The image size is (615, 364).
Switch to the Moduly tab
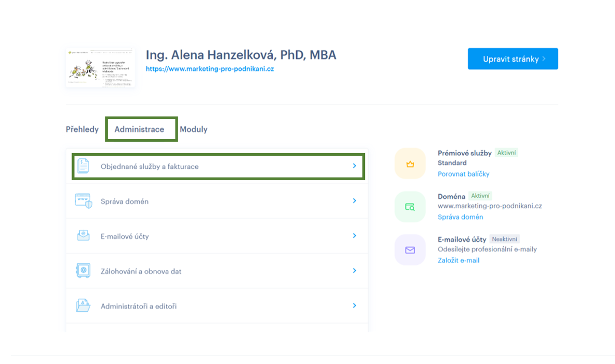click(194, 129)
